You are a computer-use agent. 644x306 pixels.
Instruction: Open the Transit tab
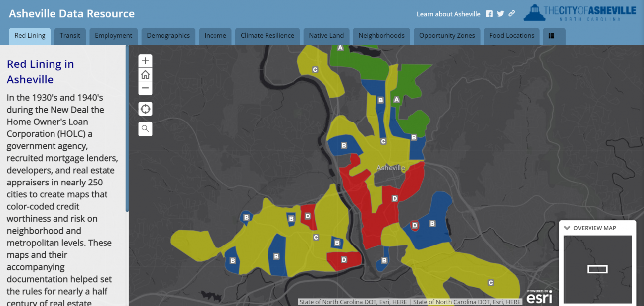pyautogui.click(x=70, y=36)
